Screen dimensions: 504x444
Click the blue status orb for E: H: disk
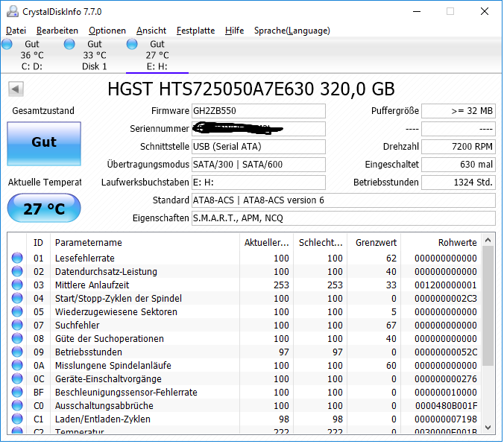[132, 44]
